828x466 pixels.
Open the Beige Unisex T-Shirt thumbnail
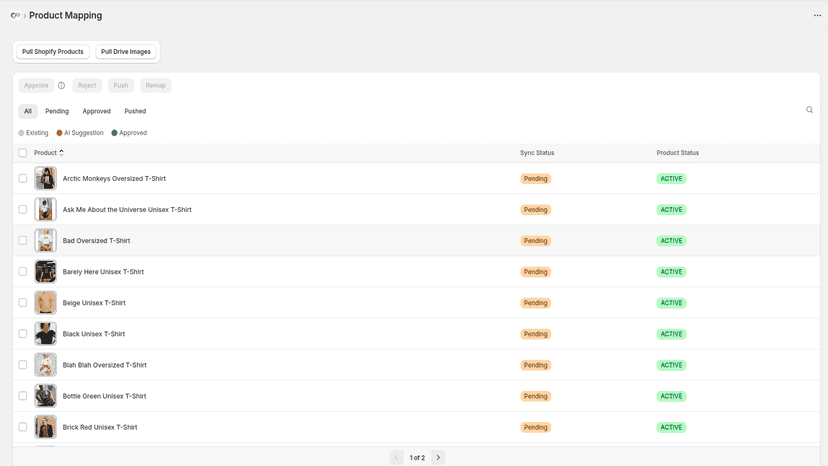pos(45,303)
